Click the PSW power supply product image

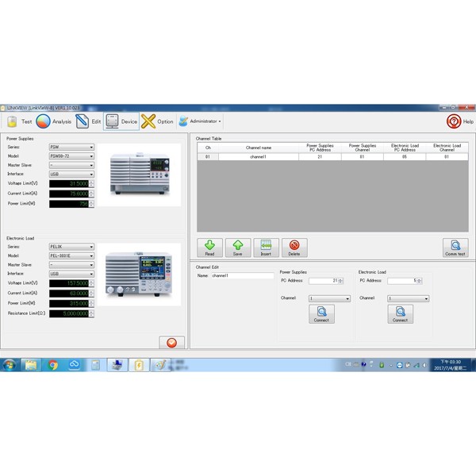(140, 175)
